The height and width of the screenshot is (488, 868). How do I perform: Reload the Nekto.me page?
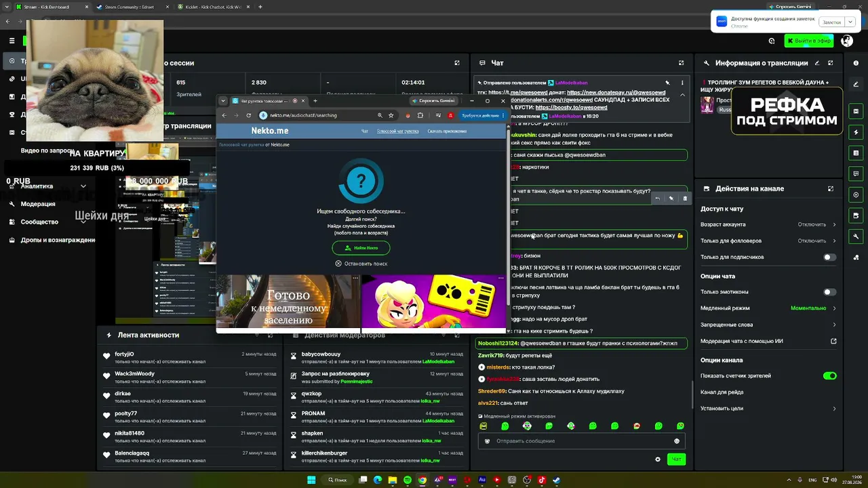click(x=249, y=115)
